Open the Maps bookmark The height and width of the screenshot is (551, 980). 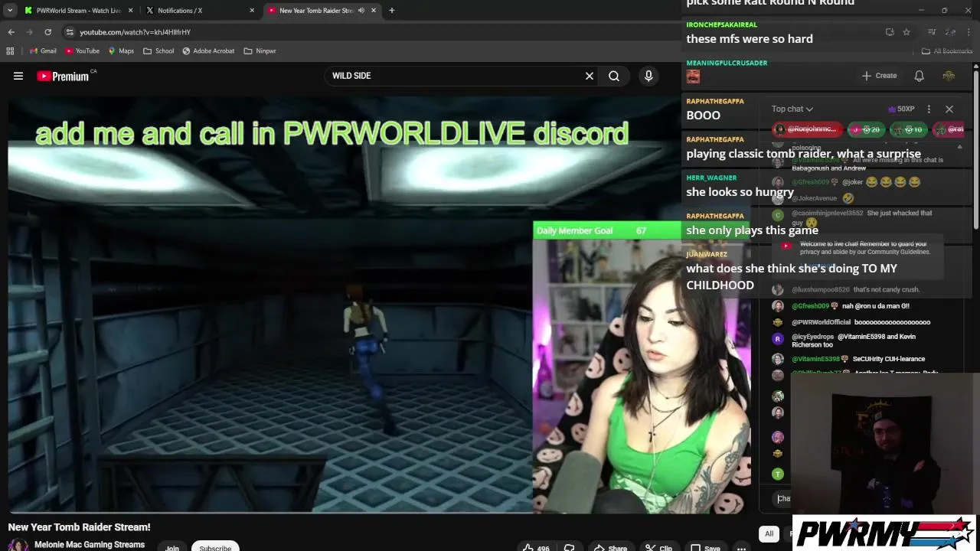tap(121, 51)
